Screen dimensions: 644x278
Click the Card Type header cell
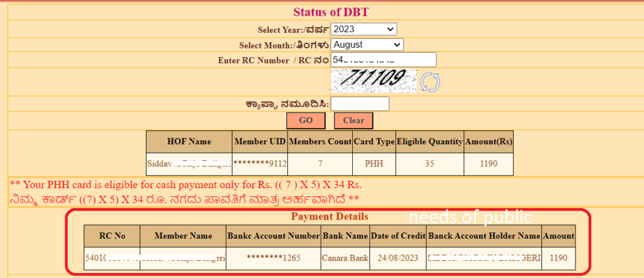[374, 142]
